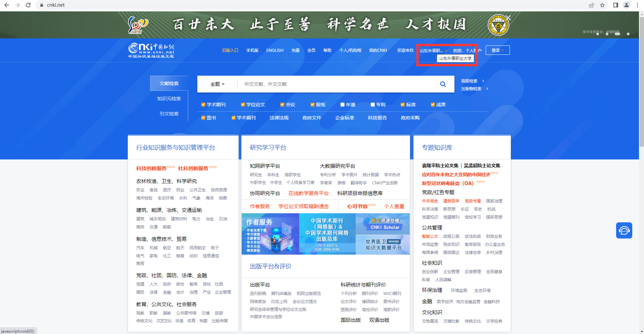Open 心可书馆 link
The image size is (644, 334).
[357, 206]
